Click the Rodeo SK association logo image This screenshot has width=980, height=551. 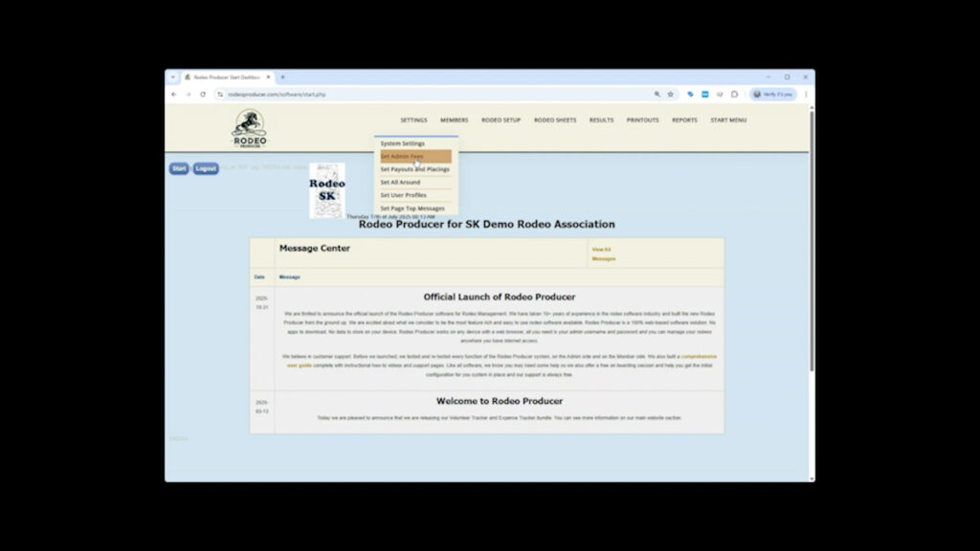(x=327, y=190)
